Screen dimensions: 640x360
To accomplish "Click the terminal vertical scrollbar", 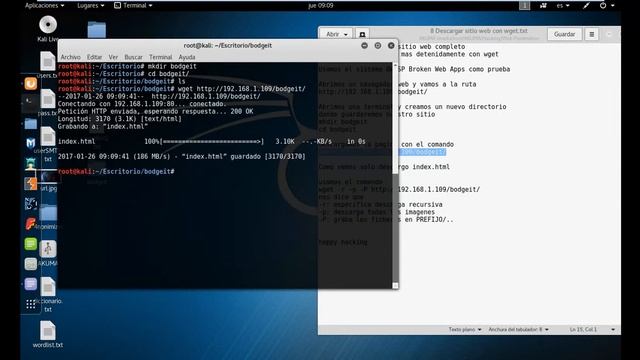I will click(x=395, y=176).
